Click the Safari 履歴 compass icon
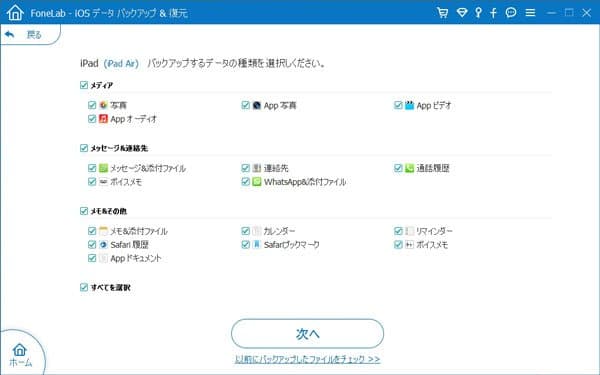 (x=103, y=244)
